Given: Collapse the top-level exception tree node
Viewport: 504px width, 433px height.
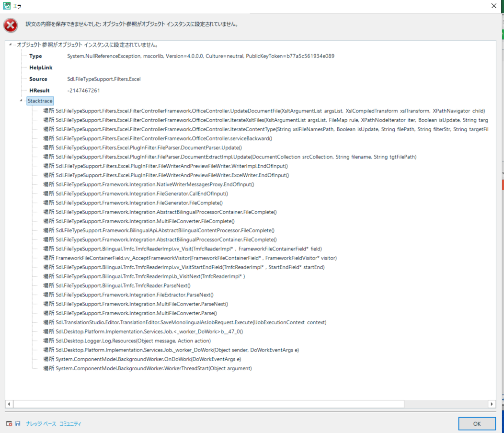Looking at the screenshot, I should coord(10,45).
